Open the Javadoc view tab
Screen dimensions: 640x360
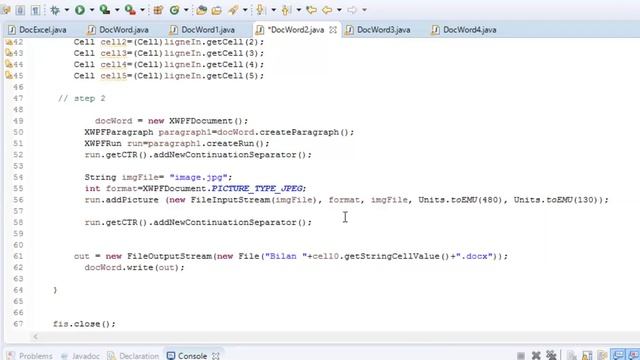80,356
